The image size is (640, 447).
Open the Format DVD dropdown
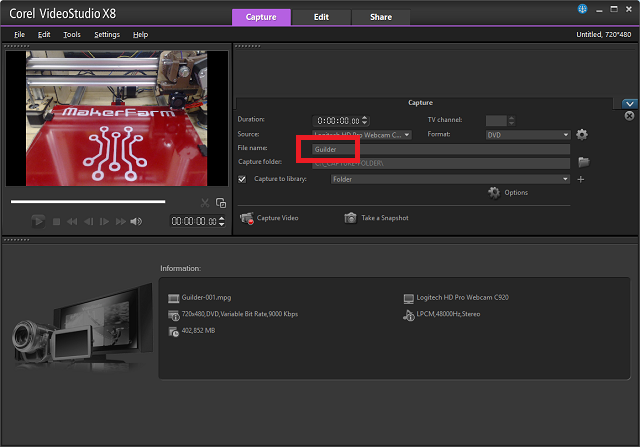click(x=528, y=135)
